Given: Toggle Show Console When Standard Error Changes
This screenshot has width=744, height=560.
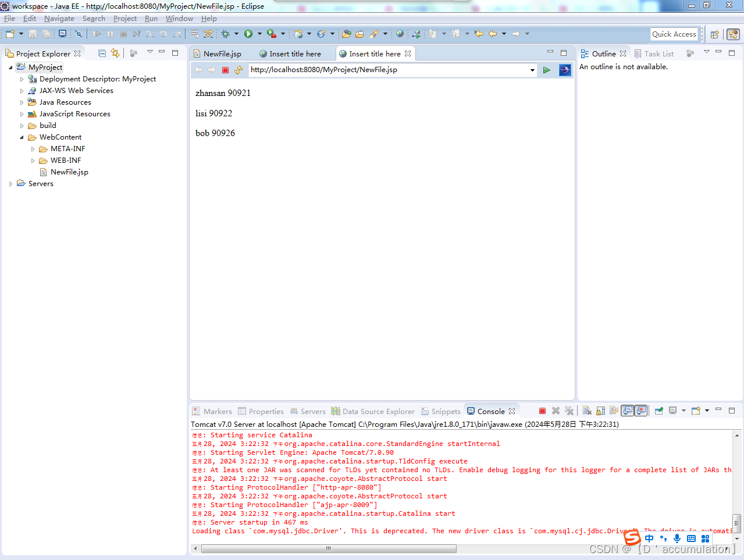Looking at the screenshot, I should pos(641,411).
